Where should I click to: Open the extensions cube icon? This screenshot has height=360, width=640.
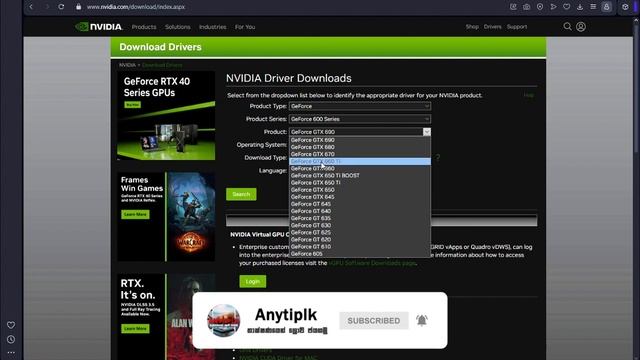[625, 7]
